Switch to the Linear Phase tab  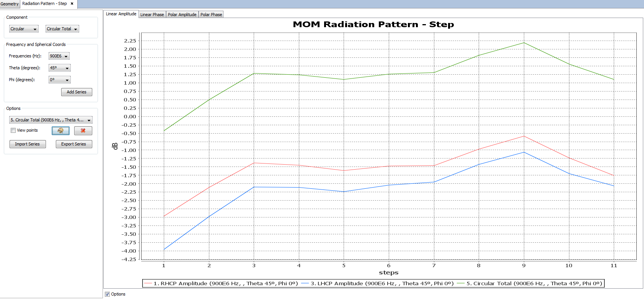pos(152,15)
